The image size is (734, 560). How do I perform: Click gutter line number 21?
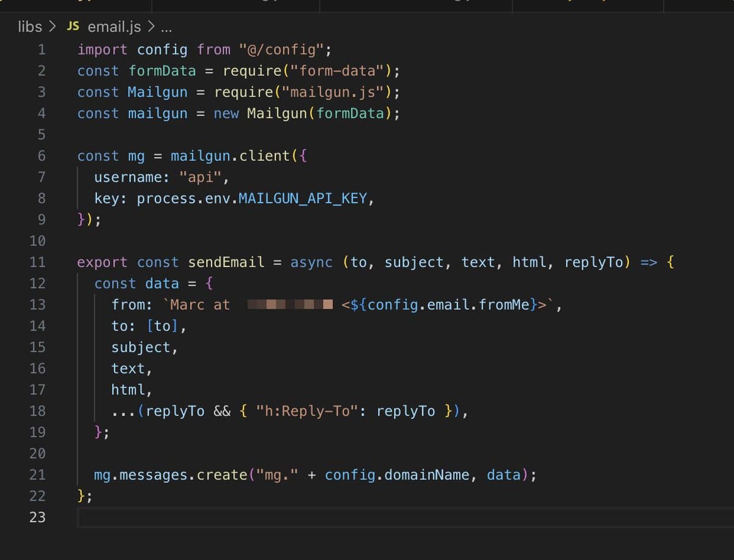pos(38,474)
